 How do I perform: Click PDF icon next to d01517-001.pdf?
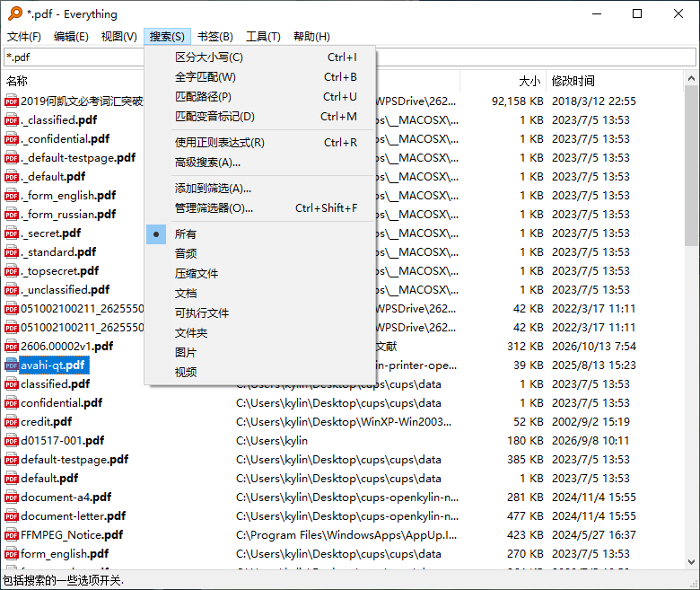click(x=11, y=441)
